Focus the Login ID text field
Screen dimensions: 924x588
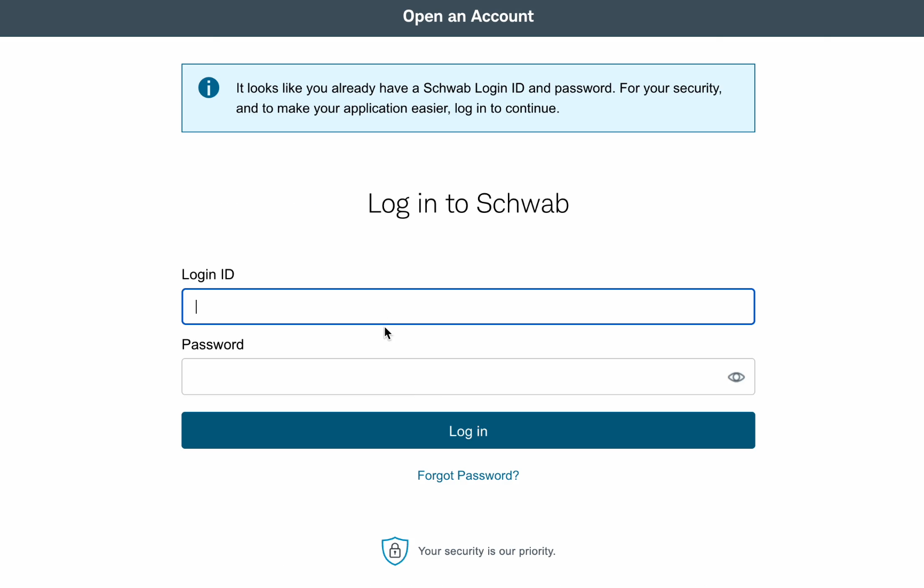pos(468,306)
